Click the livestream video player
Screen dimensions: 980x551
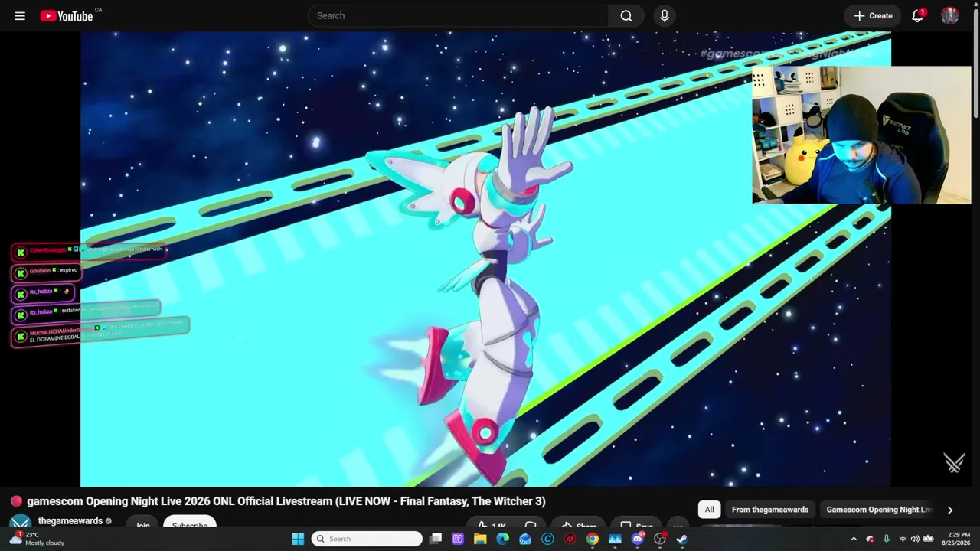click(x=485, y=259)
